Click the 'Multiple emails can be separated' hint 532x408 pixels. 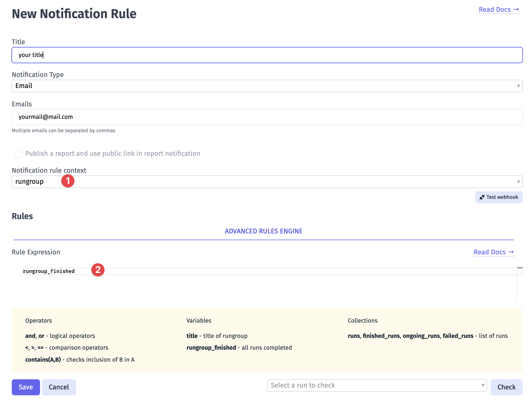(x=63, y=130)
